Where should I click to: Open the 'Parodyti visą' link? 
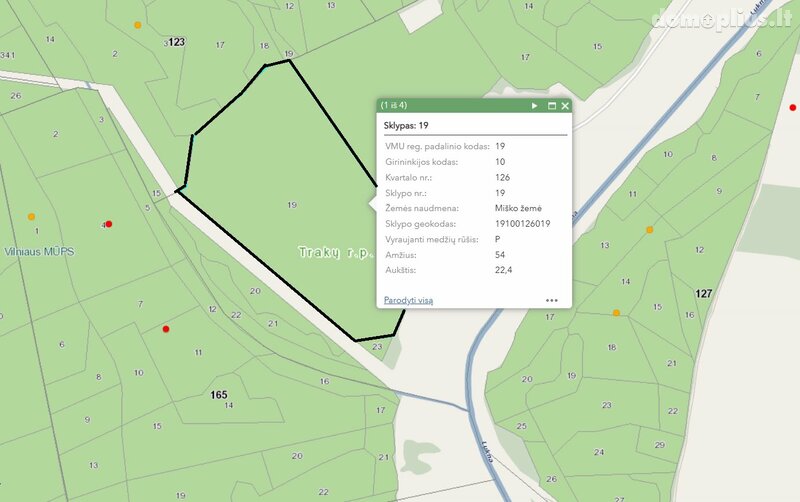point(408,300)
